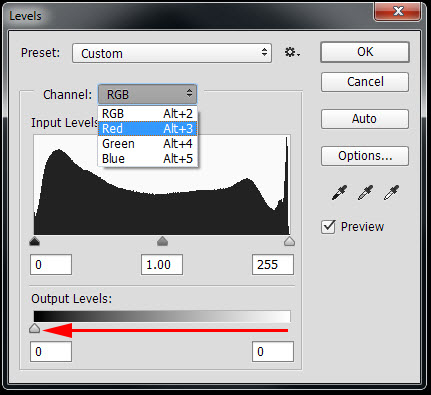Click the input midtone gray slider handle

pos(162,241)
